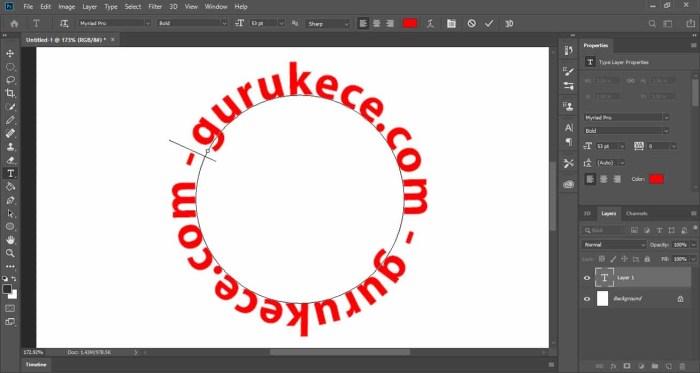Select the Crop tool

tap(10, 93)
